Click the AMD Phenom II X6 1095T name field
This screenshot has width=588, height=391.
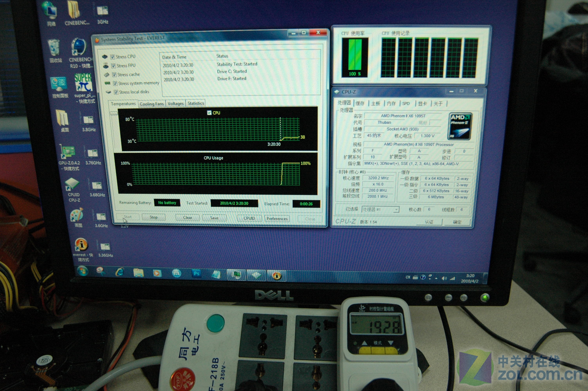403,116
